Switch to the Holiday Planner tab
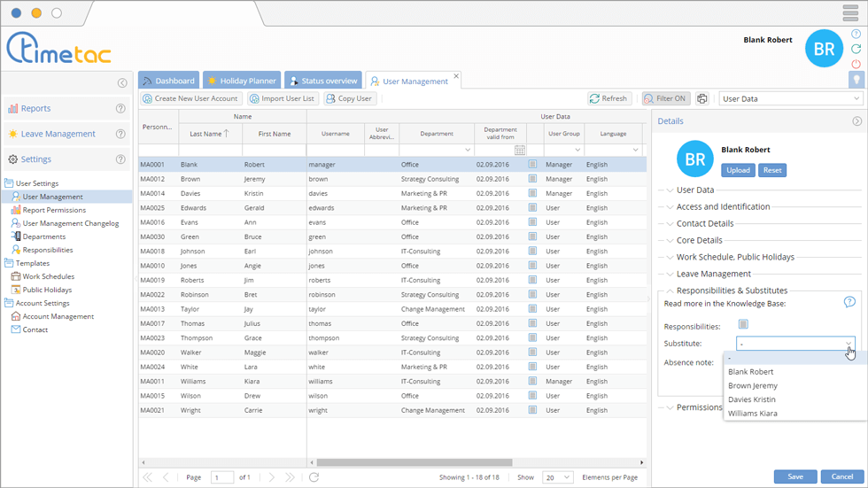The width and height of the screenshot is (868, 488). click(242, 81)
